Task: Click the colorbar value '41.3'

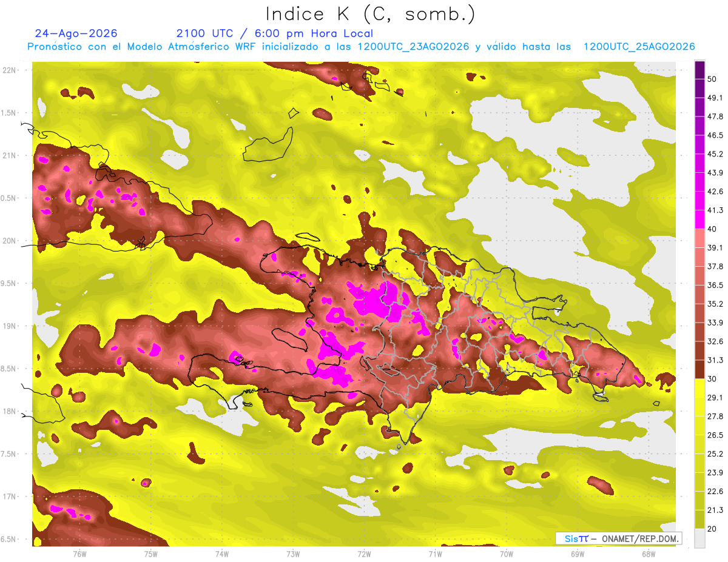Action: (x=715, y=210)
